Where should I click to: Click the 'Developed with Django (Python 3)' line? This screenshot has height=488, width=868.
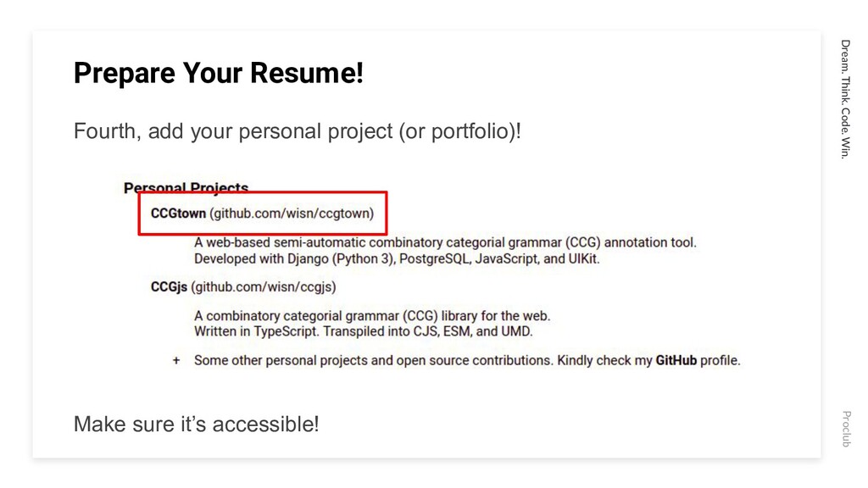pyautogui.click(x=397, y=259)
